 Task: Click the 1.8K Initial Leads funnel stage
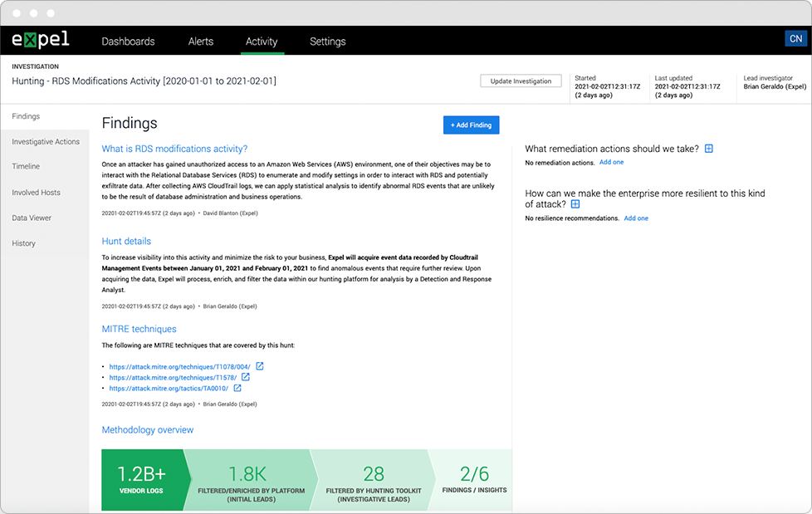click(x=252, y=480)
